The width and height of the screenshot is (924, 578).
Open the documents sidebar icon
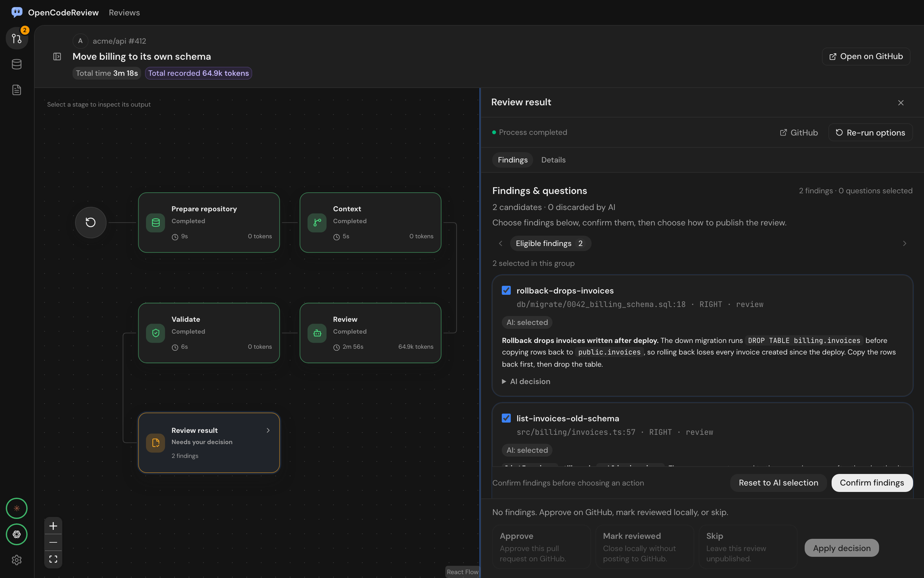[17, 90]
